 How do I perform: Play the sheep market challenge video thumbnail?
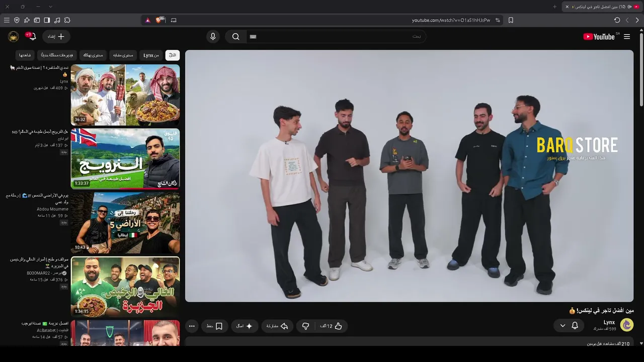[125, 95]
